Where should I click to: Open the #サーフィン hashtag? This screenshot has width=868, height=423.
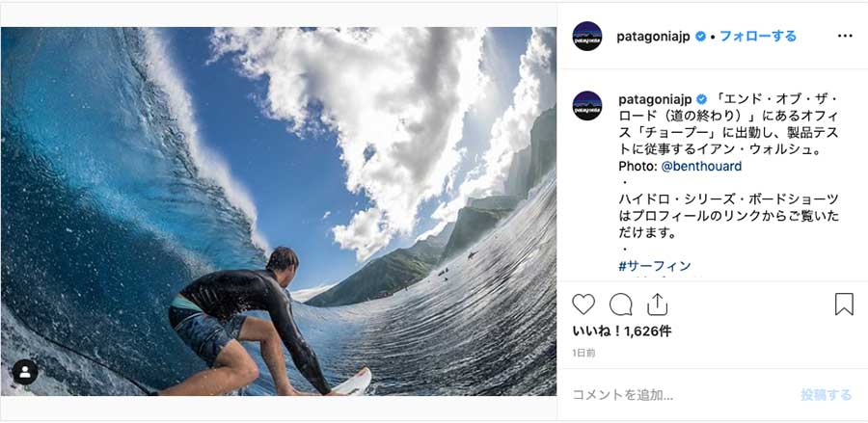[655, 266]
